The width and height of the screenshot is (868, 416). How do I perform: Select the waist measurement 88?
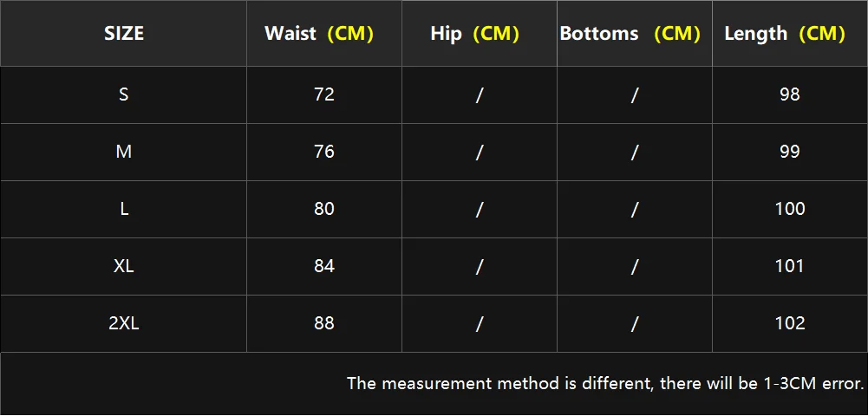tap(324, 323)
